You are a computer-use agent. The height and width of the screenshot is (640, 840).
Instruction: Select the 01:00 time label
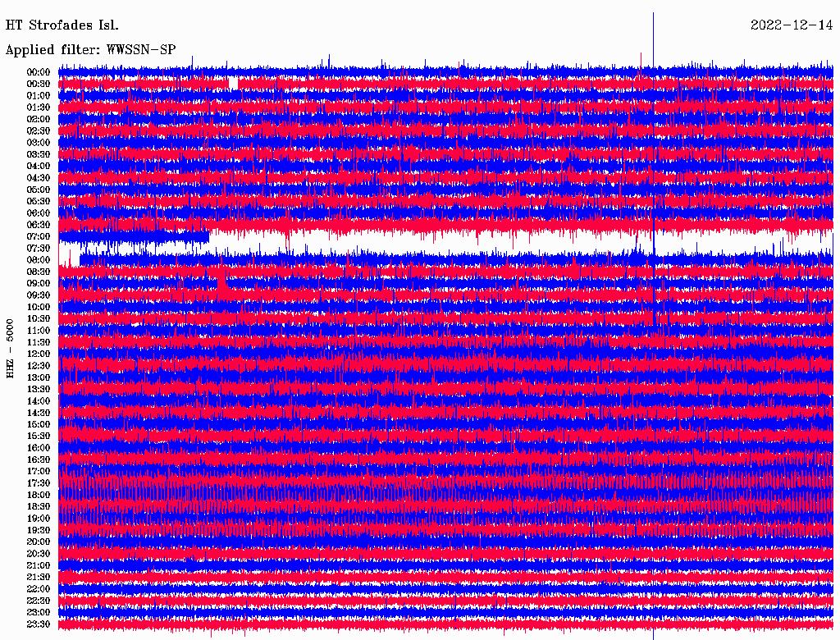click(x=39, y=95)
